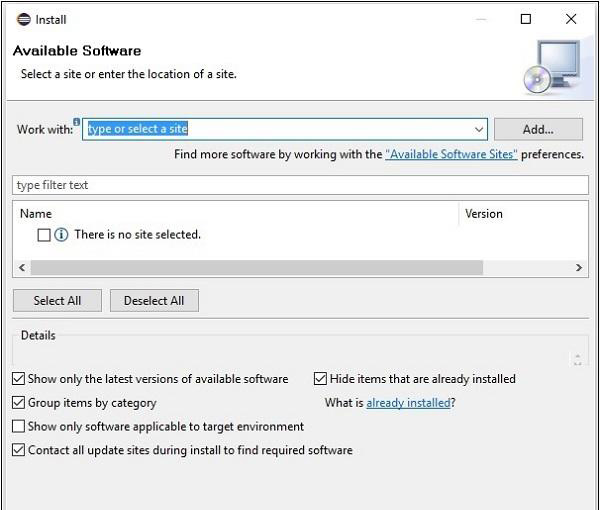Toggle Show only the latest versions checkbox
This screenshot has height=510, width=600.
pos(18,379)
